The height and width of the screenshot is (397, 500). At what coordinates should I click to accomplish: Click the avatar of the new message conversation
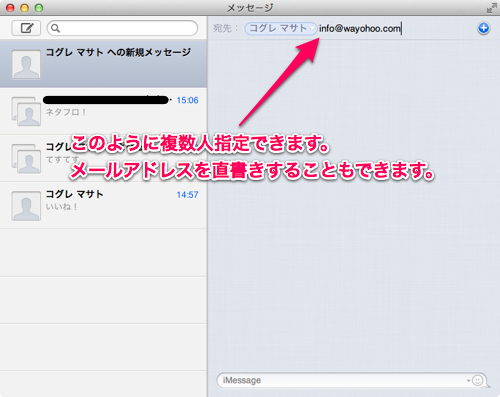click(x=26, y=65)
